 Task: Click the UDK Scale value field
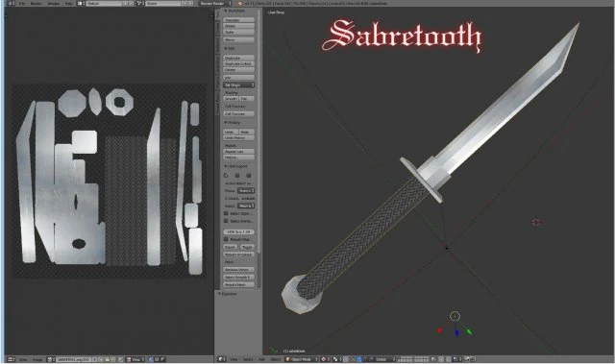coord(238,232)
